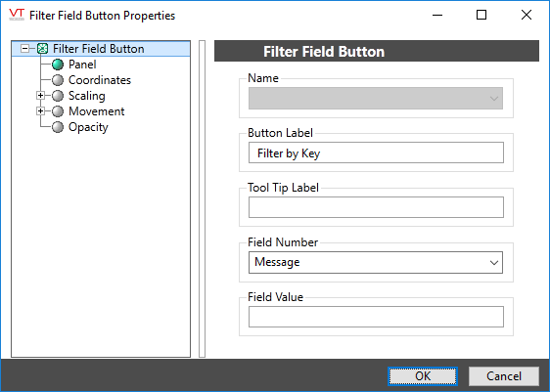Viewport: 550px width, 392px height.
Task: Click the grey Movement ball icon
Action: point(58,111)
